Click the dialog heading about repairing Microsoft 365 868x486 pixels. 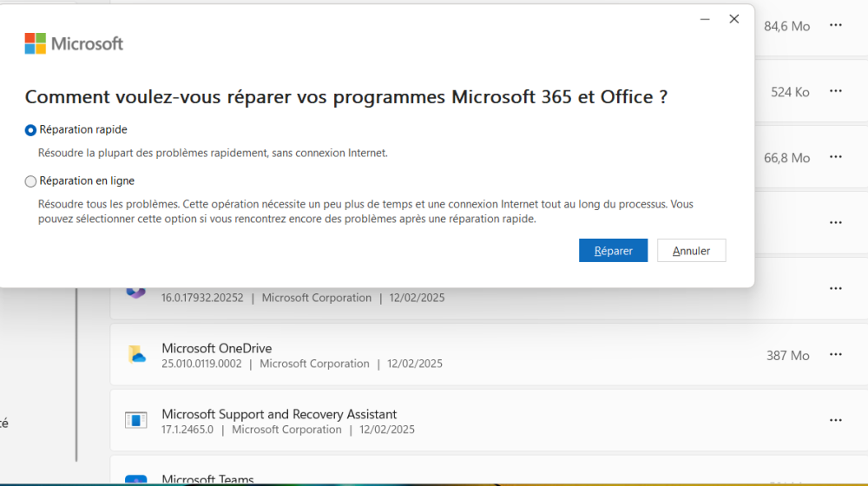(x=346, y=97)
